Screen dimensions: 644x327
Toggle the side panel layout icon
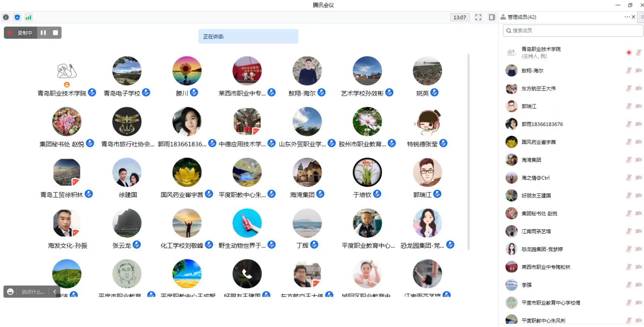point(492,17)
